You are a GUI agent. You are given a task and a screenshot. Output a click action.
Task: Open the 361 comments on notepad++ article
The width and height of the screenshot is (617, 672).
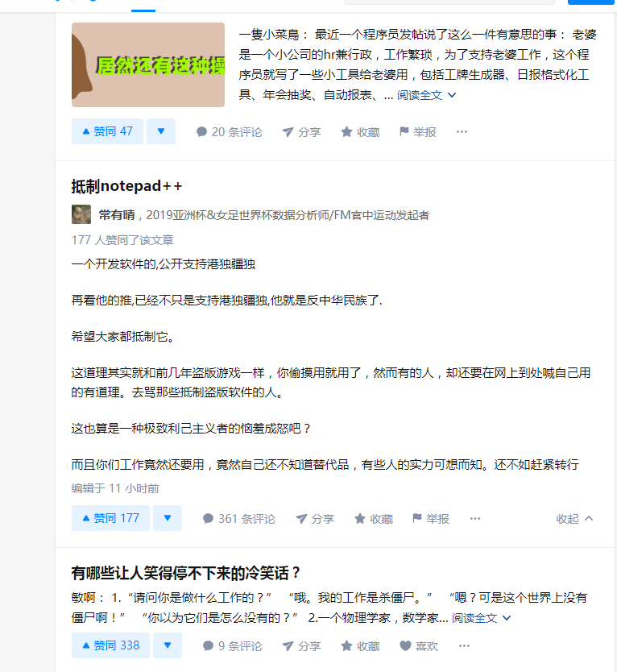tap(238, 519)
